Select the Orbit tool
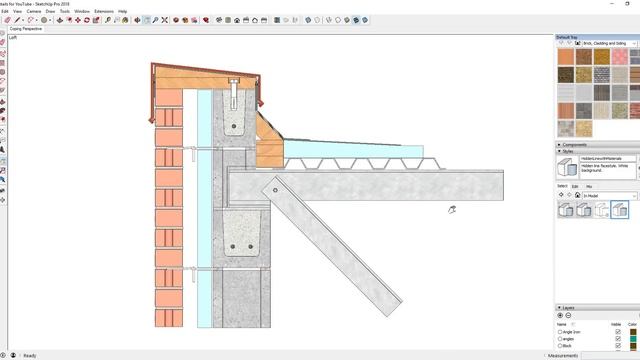 click(x=138, y=20)
